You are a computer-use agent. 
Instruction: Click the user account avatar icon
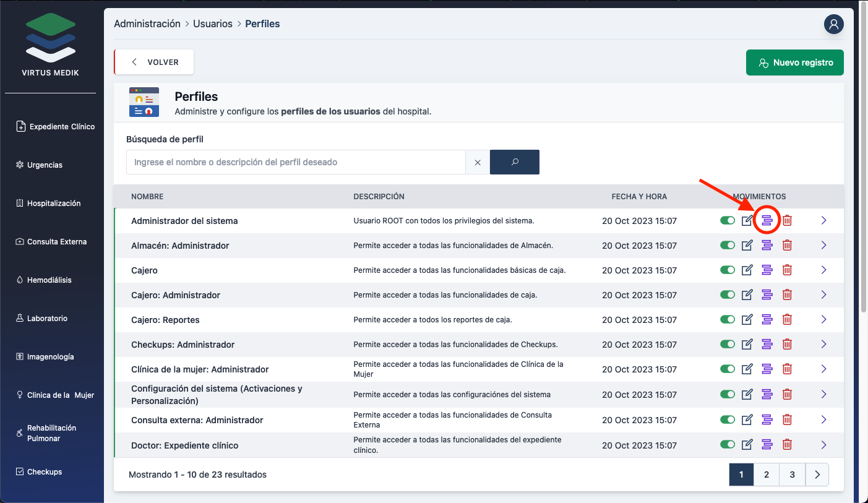coord(833,25)
